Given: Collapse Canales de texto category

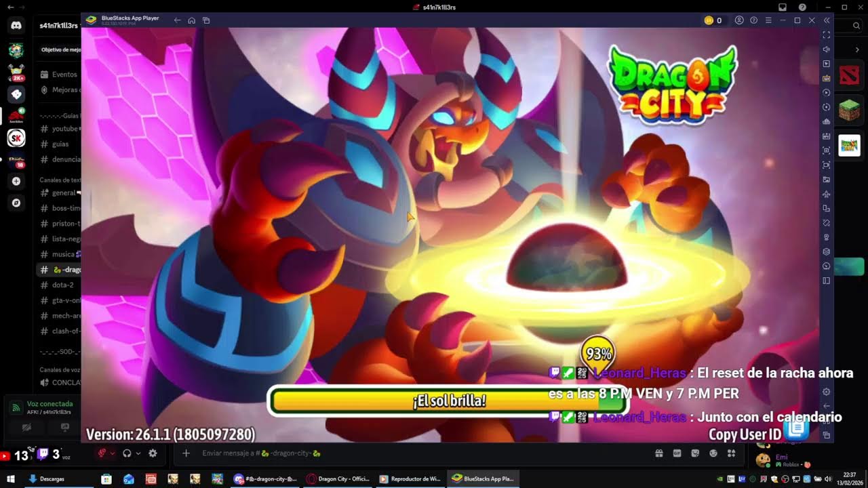Looking at the screenshot, I should click(60, 180).
